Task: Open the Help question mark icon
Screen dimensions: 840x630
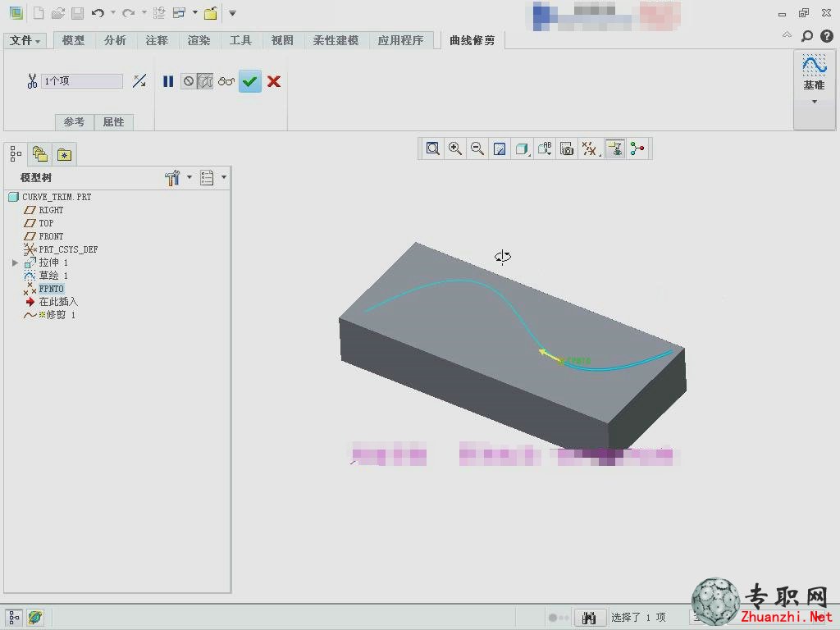Action: point(827,36)
